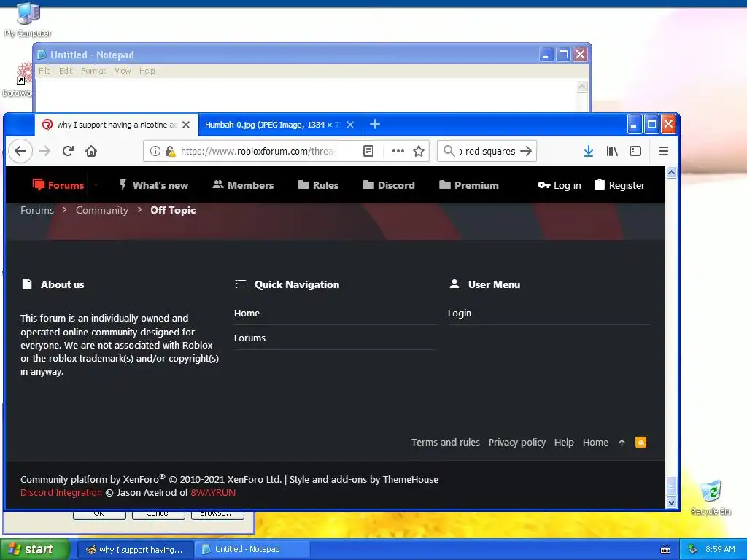This screenshot has width=747, height=560.
Task: Go to the Forums breadcrumb link
Action: (37, 210)
